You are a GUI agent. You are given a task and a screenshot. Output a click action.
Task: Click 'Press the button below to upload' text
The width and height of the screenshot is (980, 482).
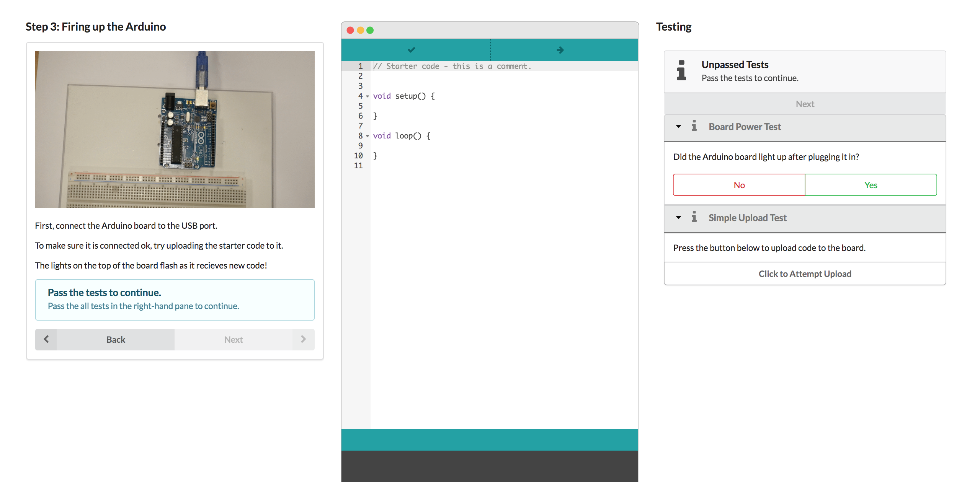click(x=769, y=248)
